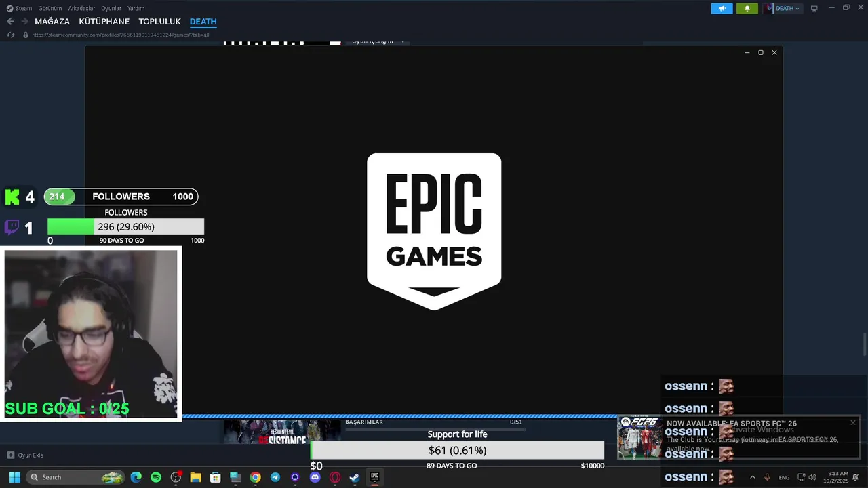Open the Windows notification center bell
This screenshot has width=868, height=488.
[x=856, y=477]
